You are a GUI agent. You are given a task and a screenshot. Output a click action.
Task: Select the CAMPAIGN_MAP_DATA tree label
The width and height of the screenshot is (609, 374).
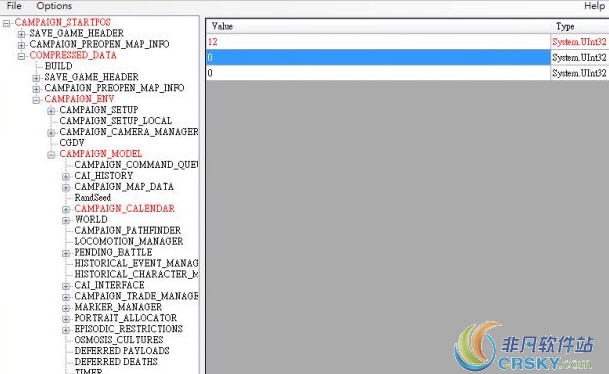click(x=124, y=186)
